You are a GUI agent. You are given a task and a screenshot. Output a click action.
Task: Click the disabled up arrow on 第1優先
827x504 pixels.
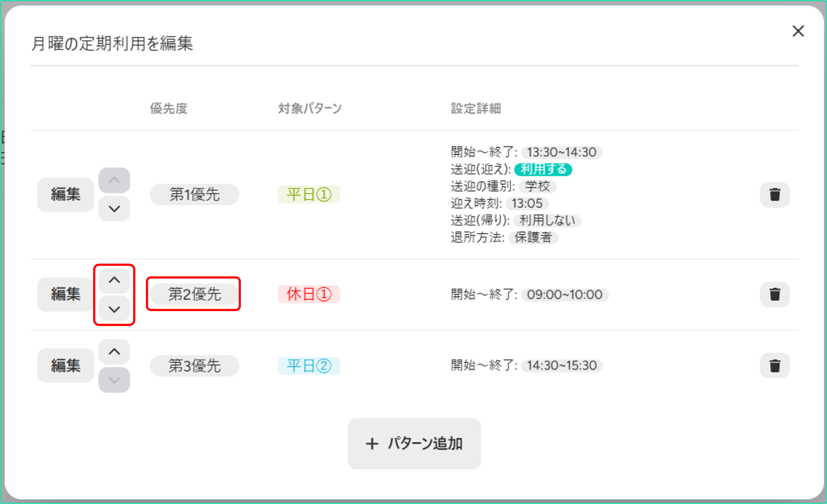[114, 180]
